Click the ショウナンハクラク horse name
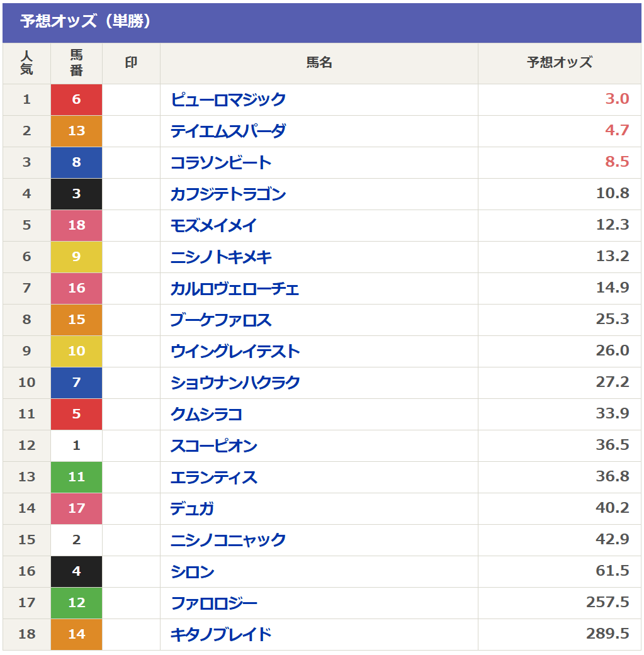This screenshot has width=644, height=655. [235, 383]
